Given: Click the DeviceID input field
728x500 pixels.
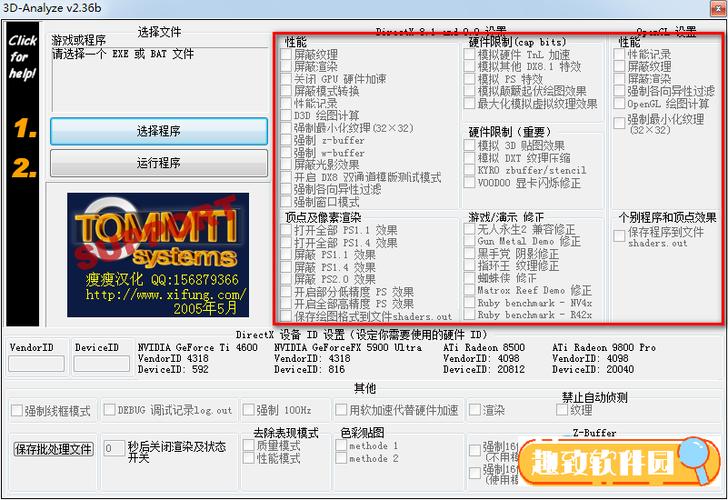Looking at the screenshot, I should click(x=102, y=364).
